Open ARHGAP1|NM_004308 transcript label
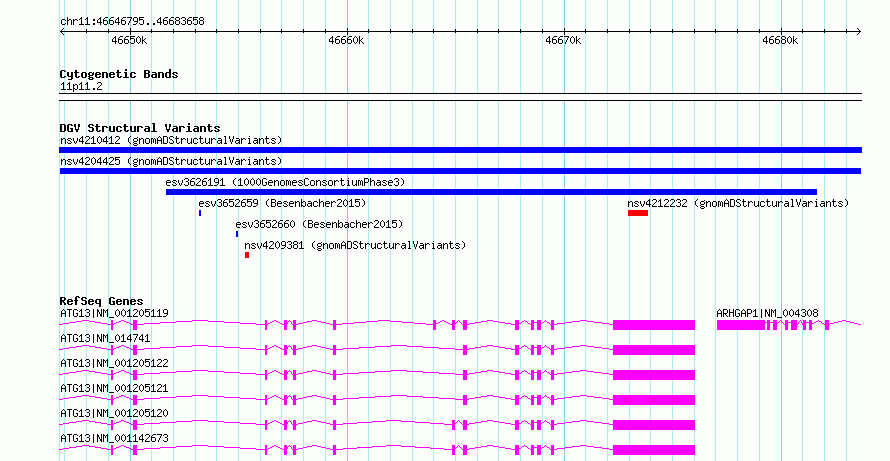The image size is (890, 461). pyautogui.click(x=767, y=313)
